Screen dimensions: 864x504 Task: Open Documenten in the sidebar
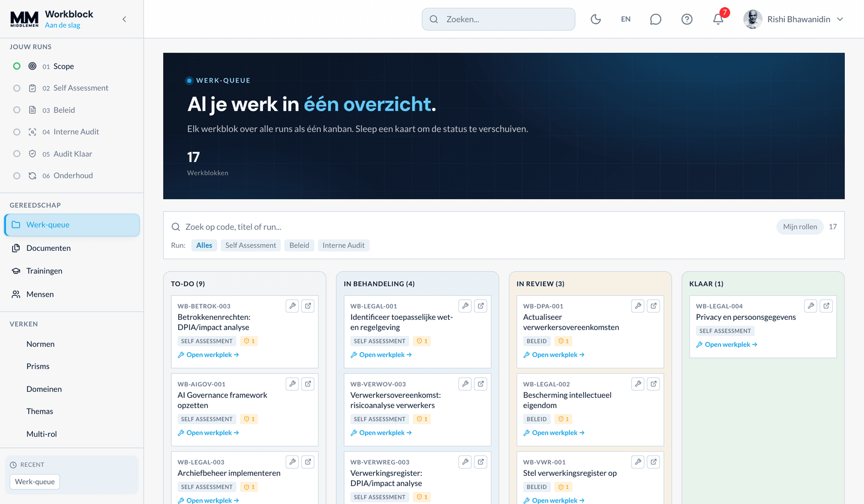(72, 248)
